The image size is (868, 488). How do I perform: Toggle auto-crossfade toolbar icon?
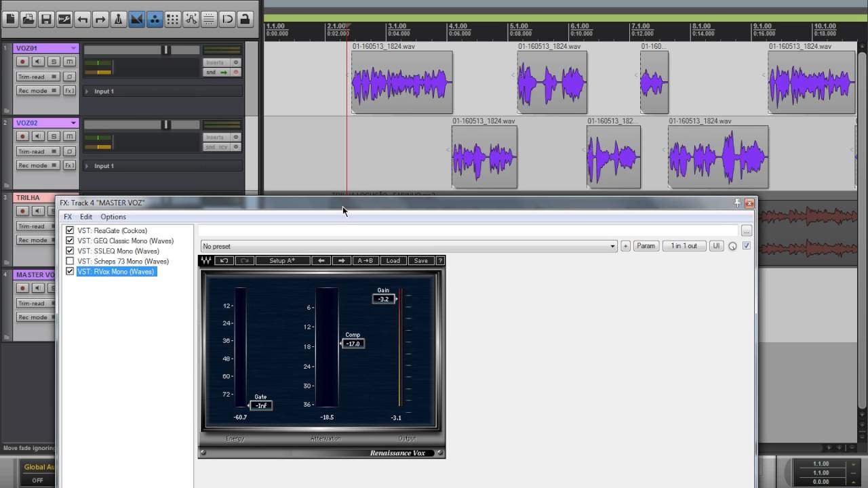(136, 19)
